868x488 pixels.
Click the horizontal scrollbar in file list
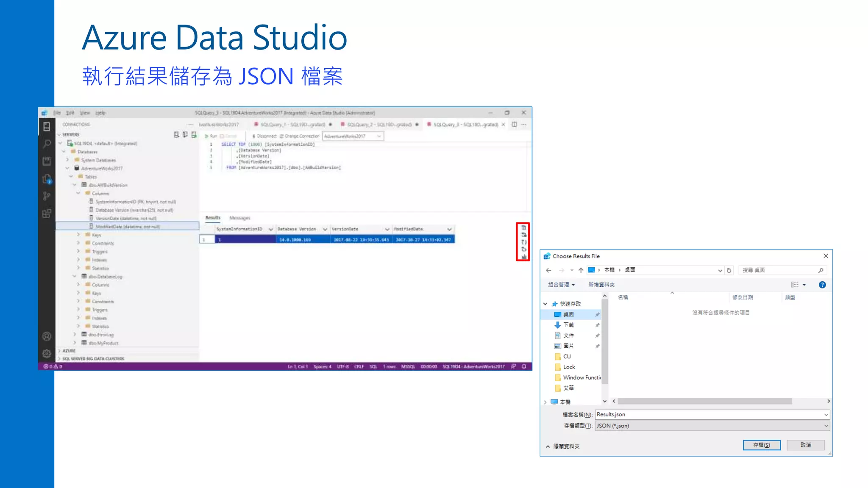point(705,401)
